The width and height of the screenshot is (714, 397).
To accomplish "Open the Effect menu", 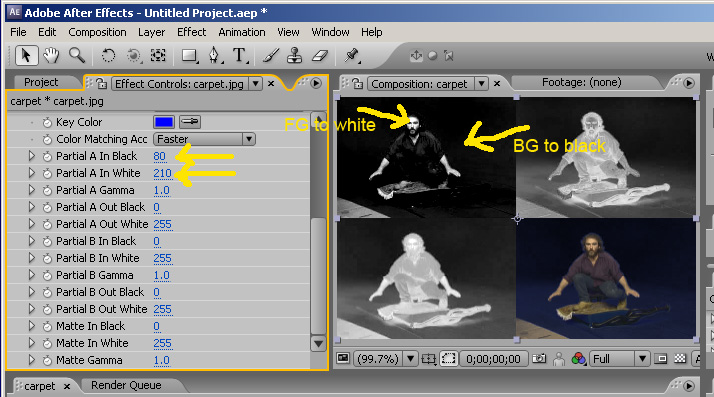I will pyautogui.click(x=192, y=32).
